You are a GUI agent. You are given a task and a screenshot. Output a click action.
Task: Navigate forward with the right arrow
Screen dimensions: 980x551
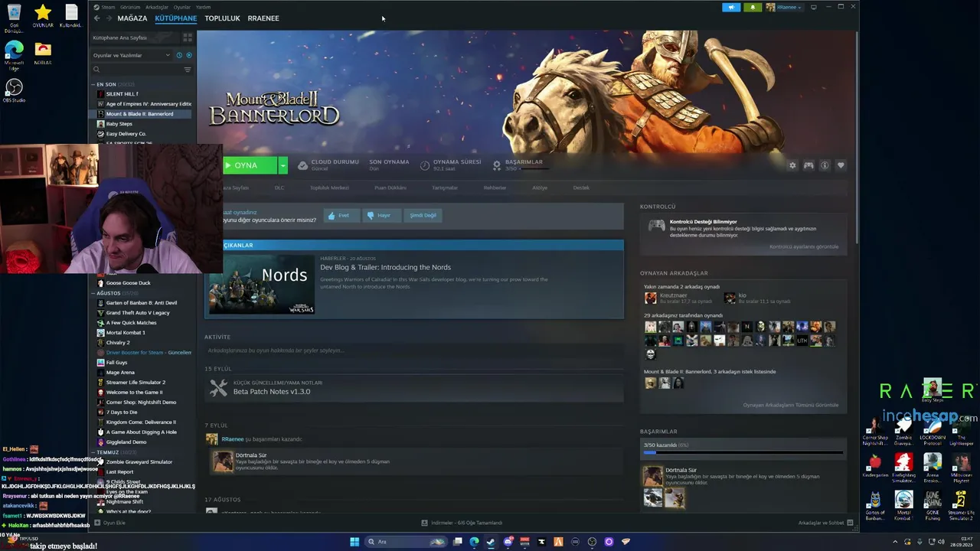pos(108,18)
